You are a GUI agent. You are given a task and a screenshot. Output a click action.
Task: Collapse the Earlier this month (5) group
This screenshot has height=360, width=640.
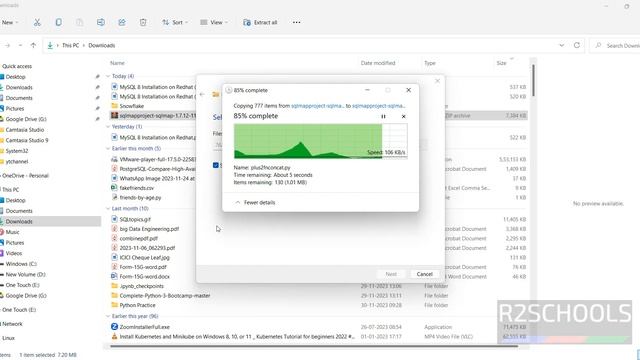(108, 148)
